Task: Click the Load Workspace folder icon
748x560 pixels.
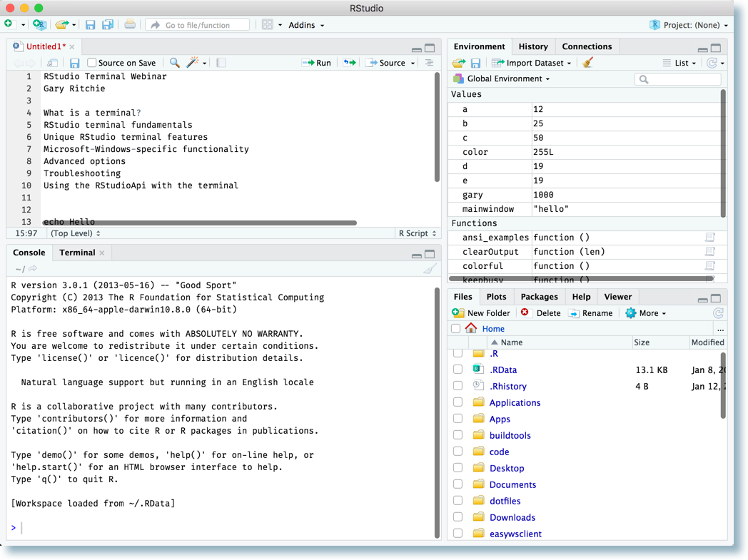Action: coord(459,63)
